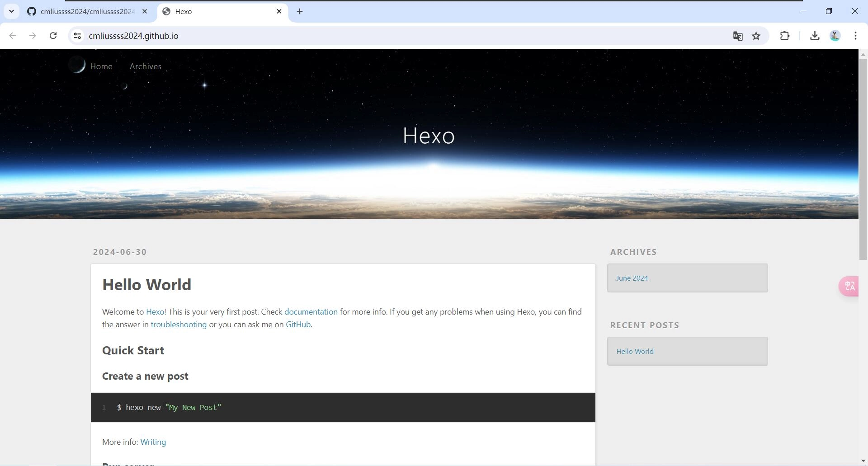The height and width of the screenshot is (466, 868).
Task: Click the pink floating translate button
Action: pyautogui.click(x=849, y=286)
